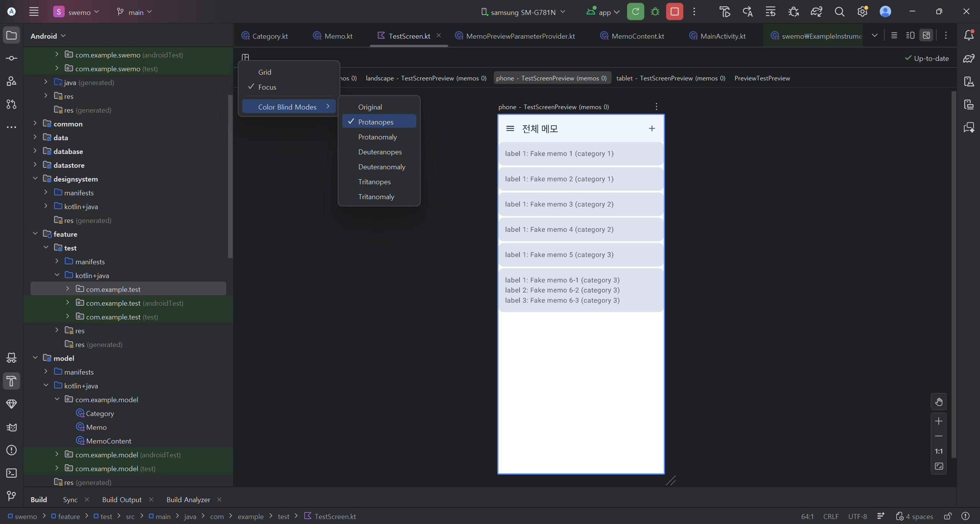
Task: Collapse the designsystem module folder
Action: click(35, 178)
